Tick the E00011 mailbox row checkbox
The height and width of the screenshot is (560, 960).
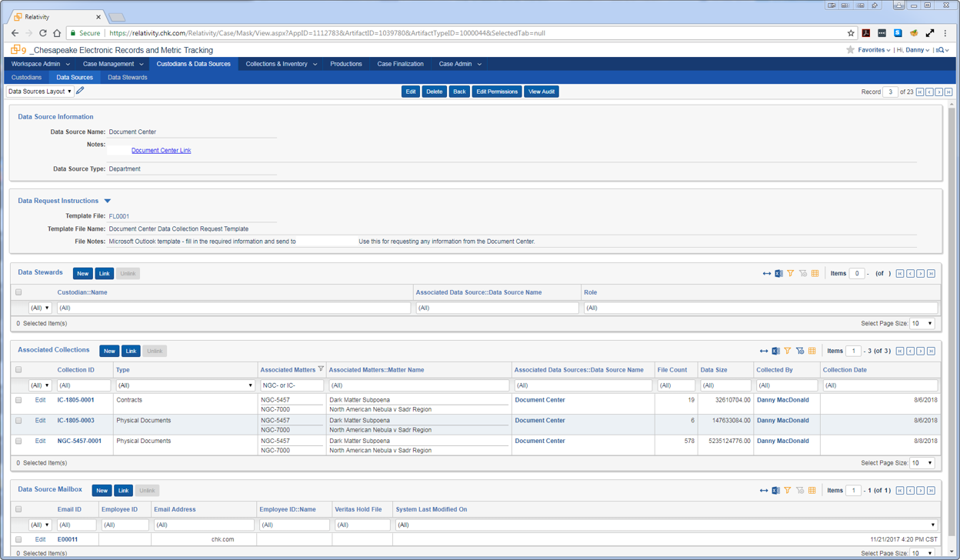pos(18,539)
